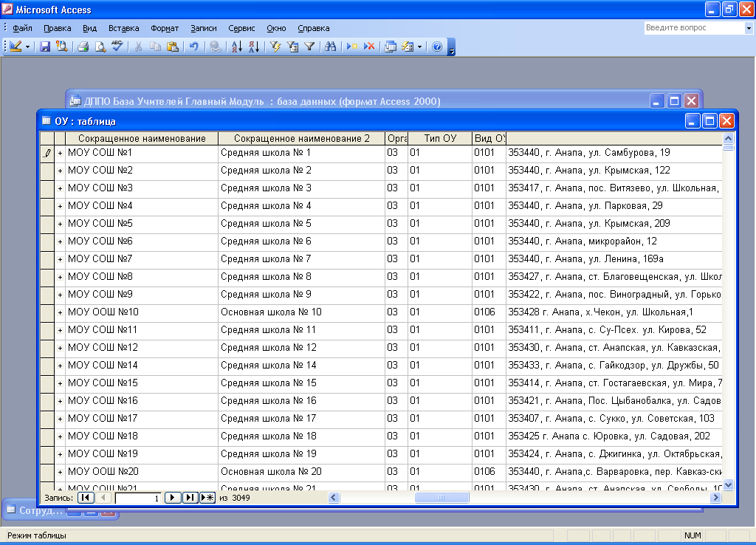Sort ascending with the A-Я icon
This screenshot has height=545, width=756.
236,47
